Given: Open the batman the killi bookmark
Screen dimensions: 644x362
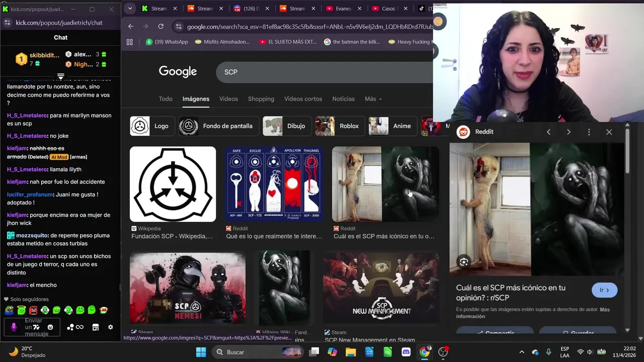Looking at the screenshot, I should coord(352,42).
